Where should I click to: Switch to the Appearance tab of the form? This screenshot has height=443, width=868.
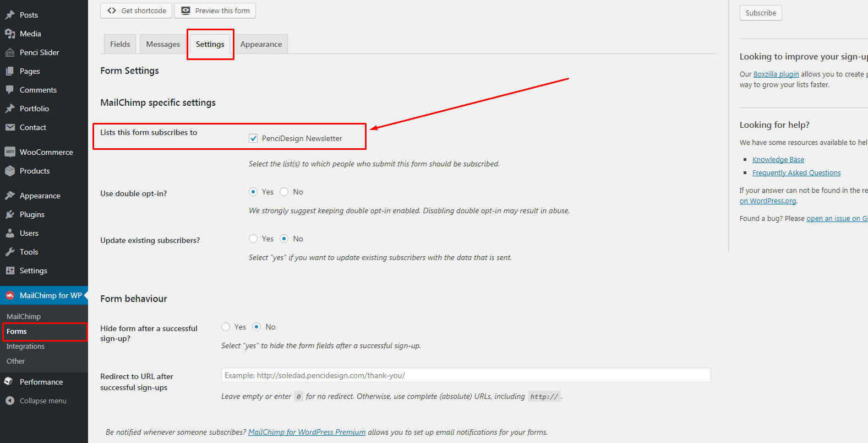[x=261, y=44]
